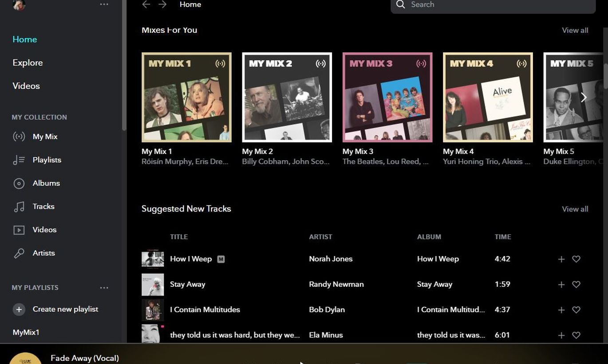The width and height of the screenshot is (608, 364).
Task: Click the user profile avatar
Action: (x=19, y=4)
